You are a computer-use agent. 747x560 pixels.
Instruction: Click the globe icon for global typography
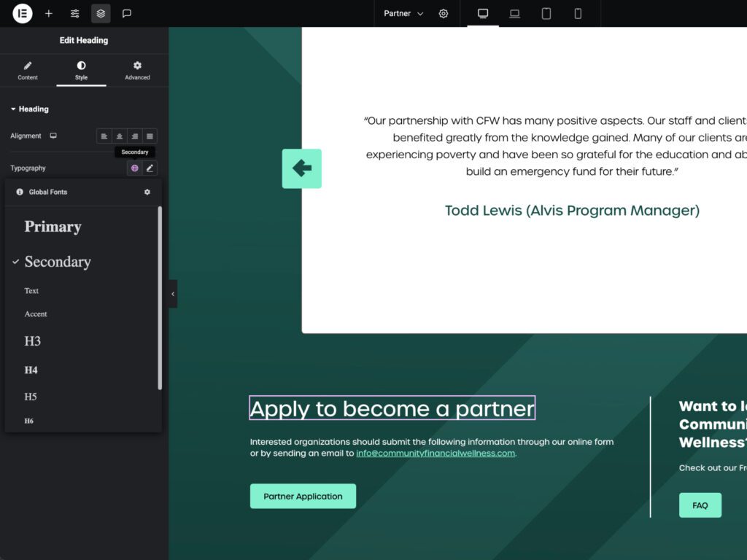click(135, 168)
